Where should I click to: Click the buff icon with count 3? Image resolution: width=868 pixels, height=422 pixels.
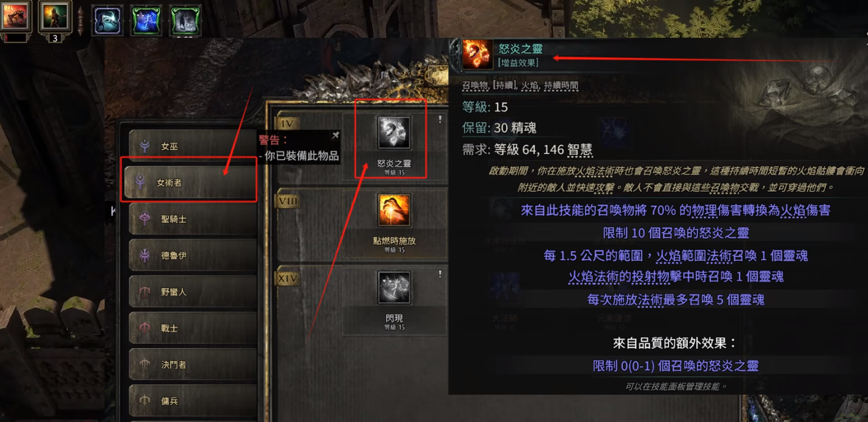(x=54, y=16)
